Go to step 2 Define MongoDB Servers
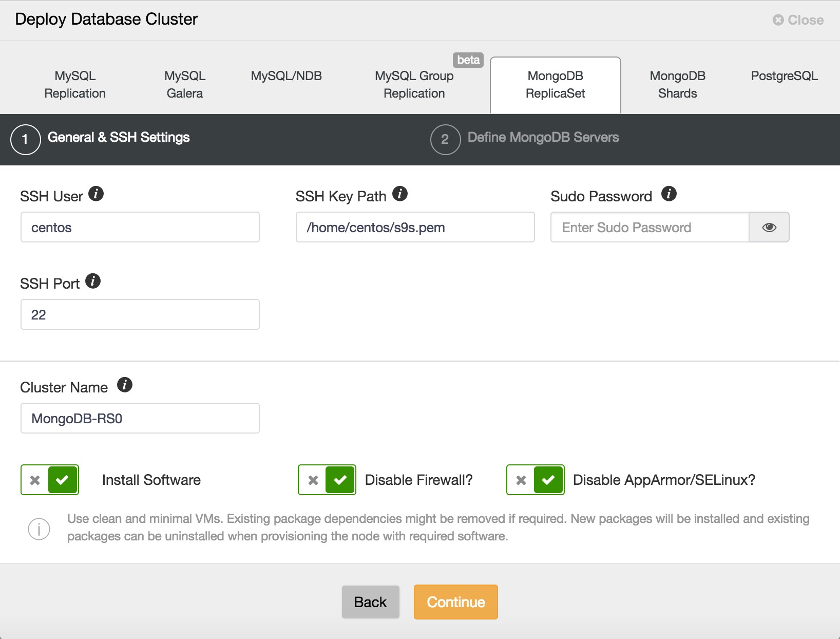This screenshot has height=639, width=840. click(525, 139)
